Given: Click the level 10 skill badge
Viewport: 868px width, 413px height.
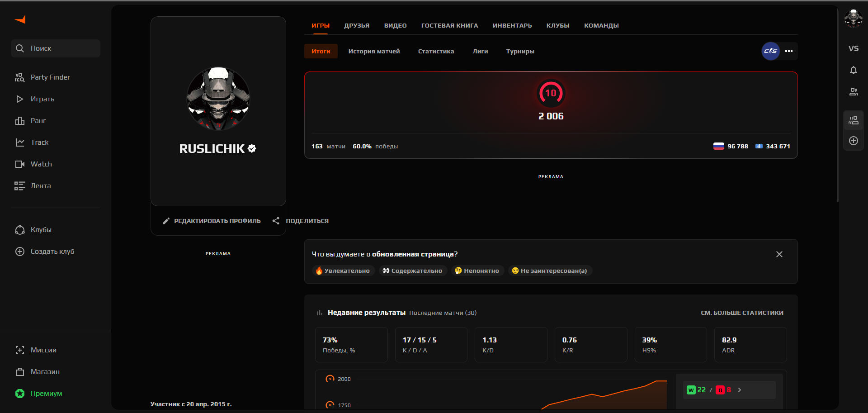Looking at the screenshot, I should [x=551, y=93].
